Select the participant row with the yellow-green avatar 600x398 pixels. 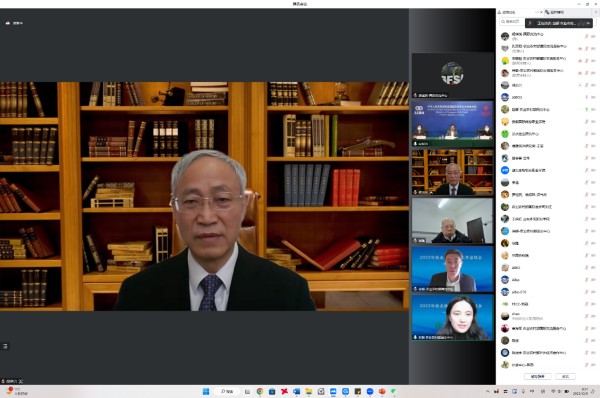pos(548,60)
